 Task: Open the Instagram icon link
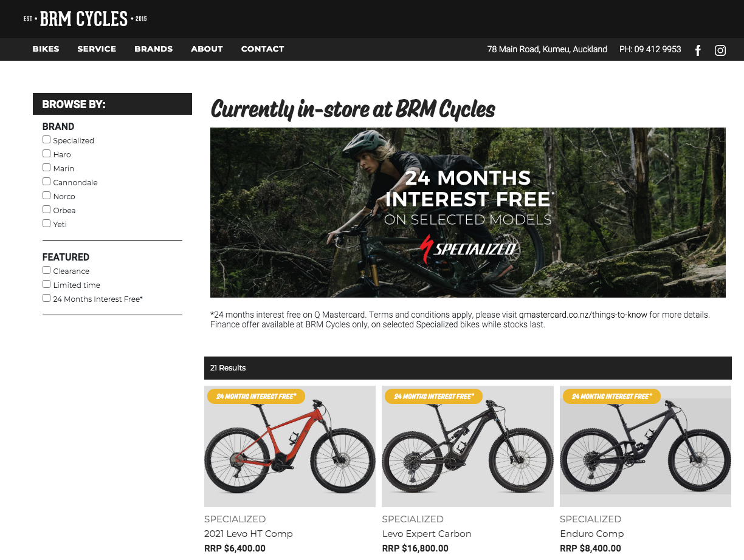tap(720, 50)
